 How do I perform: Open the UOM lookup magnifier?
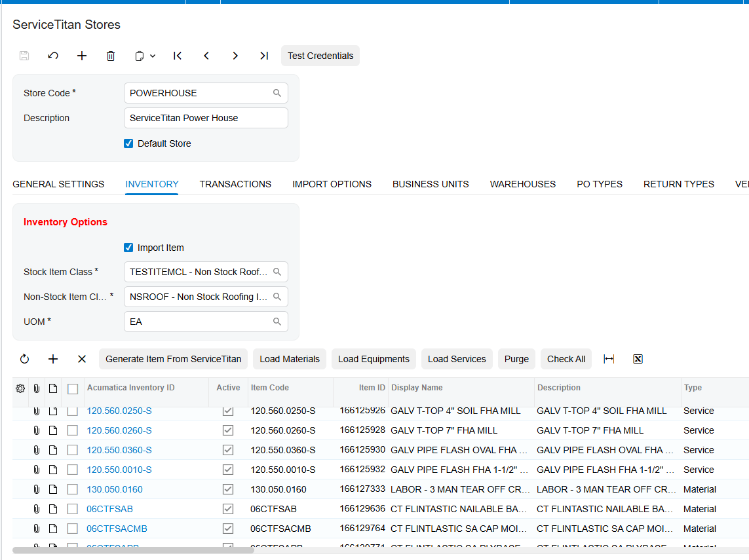coord(277,322)
